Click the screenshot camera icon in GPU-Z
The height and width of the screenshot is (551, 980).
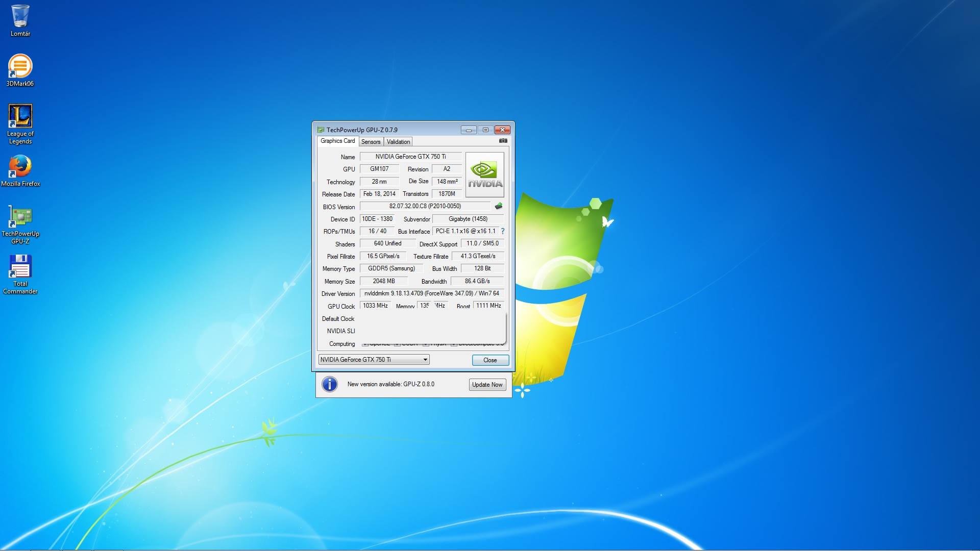[503, 141]
